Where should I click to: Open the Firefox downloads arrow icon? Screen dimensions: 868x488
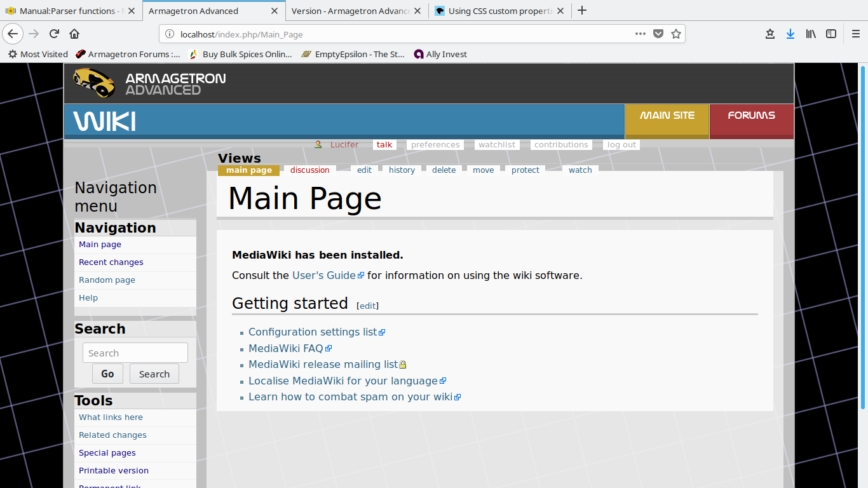pos(790,34)
